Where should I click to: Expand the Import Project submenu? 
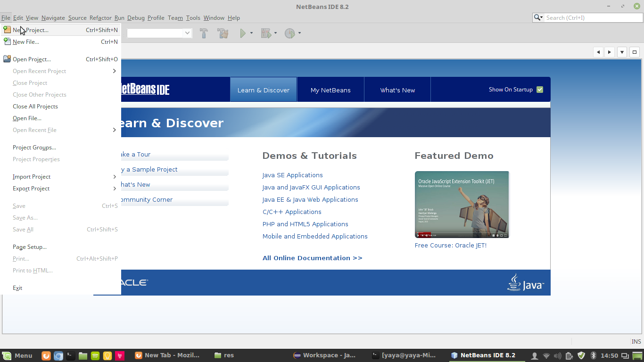click(x=60, y=177)
